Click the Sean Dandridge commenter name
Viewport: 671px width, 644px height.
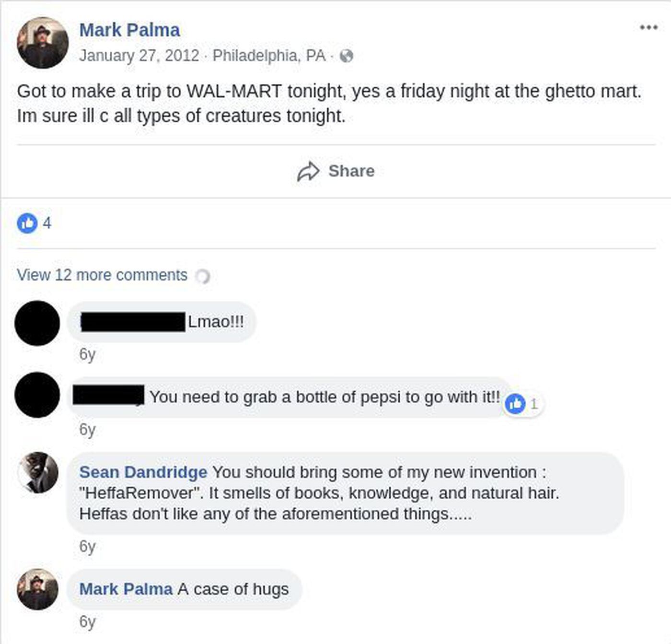click(x=143, y=472)
